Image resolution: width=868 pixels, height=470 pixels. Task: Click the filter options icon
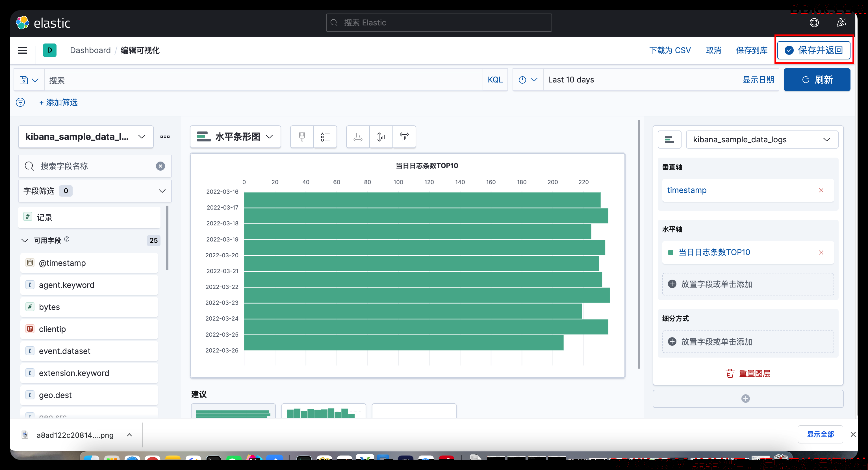click(21, 102)
